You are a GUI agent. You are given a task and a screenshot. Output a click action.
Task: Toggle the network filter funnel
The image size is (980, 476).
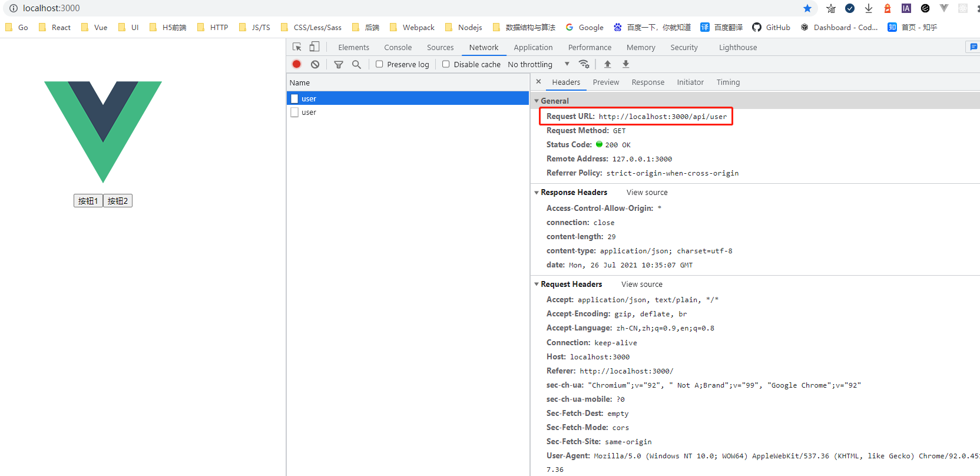click(339, 64)
